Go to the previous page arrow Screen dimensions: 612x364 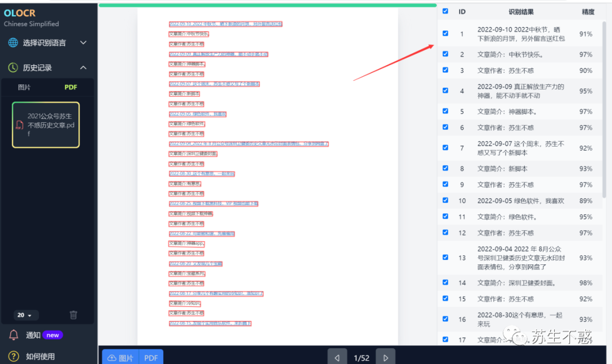(x=337, y=357)
